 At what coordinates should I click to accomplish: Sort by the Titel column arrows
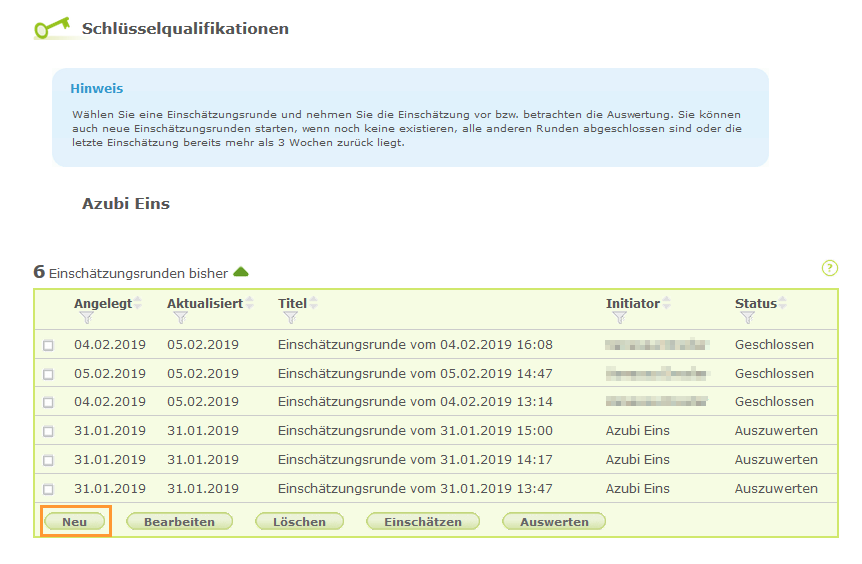point(313,303)
